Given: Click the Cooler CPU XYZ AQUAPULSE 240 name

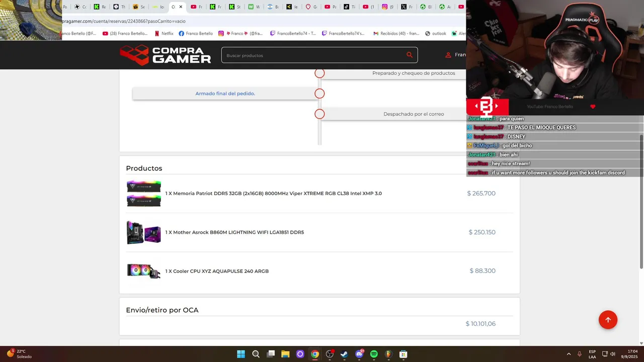Looking at the screenshot, I should tap(217, 271).
